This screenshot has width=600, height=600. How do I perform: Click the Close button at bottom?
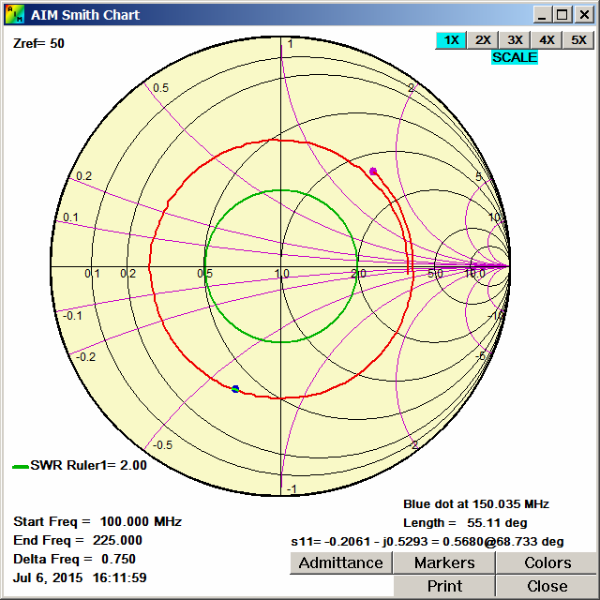tap(548, 586)
